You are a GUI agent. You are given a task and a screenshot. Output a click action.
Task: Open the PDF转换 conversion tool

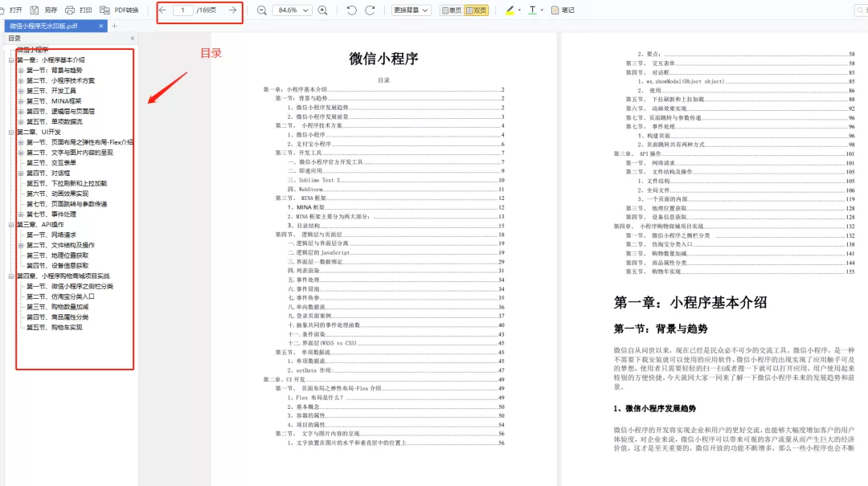click(x=121, y=10)
